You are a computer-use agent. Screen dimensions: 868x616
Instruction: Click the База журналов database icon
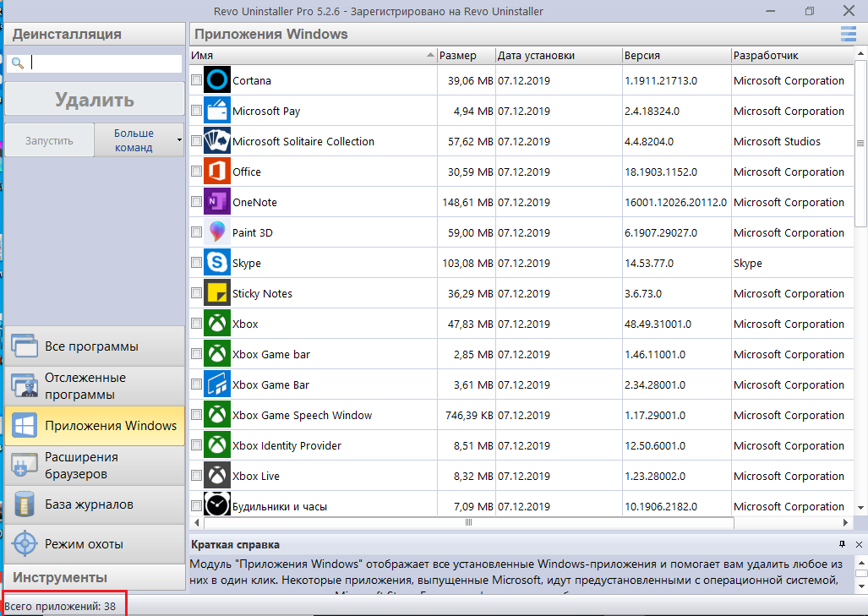(25, 504)
